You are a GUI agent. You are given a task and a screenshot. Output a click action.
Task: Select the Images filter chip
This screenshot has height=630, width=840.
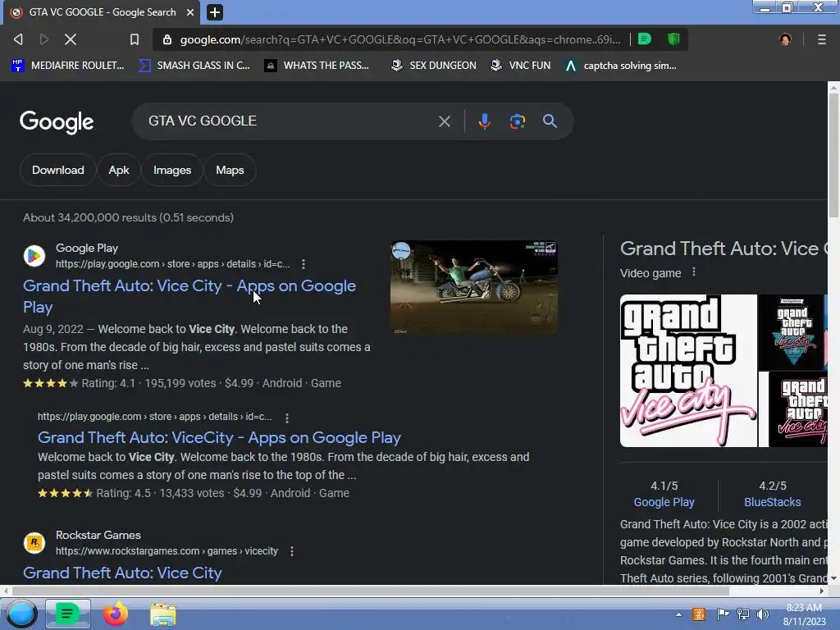pyautogui.click(x=172, y=170)
